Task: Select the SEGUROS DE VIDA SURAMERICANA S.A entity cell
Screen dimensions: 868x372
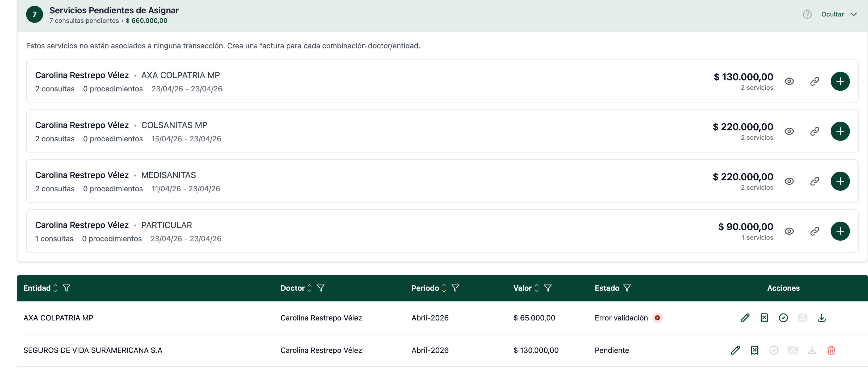Action: (x=93, y=350)
